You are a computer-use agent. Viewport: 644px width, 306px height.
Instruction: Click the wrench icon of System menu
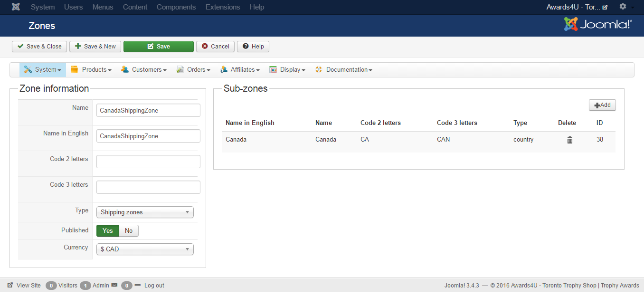(x=28, y=69)
